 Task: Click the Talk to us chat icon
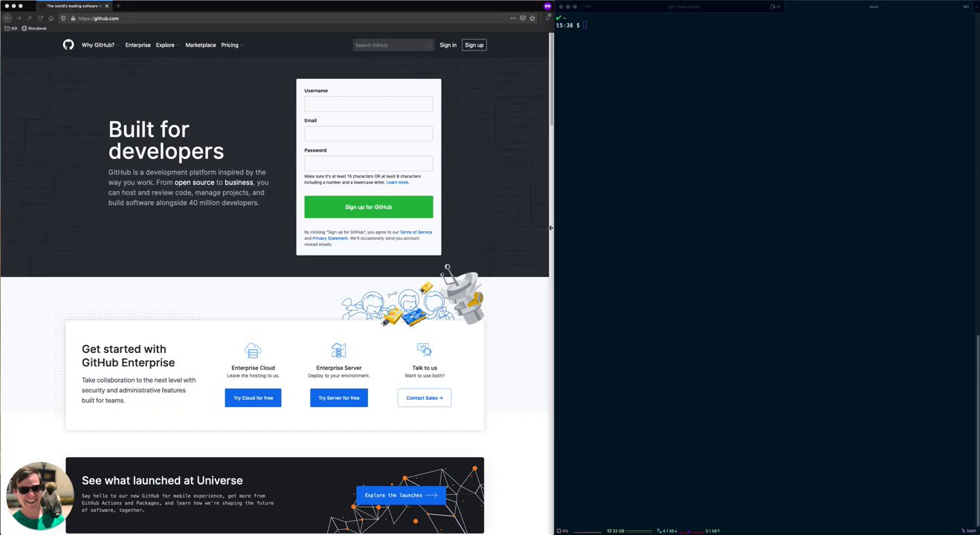[424, 349]
